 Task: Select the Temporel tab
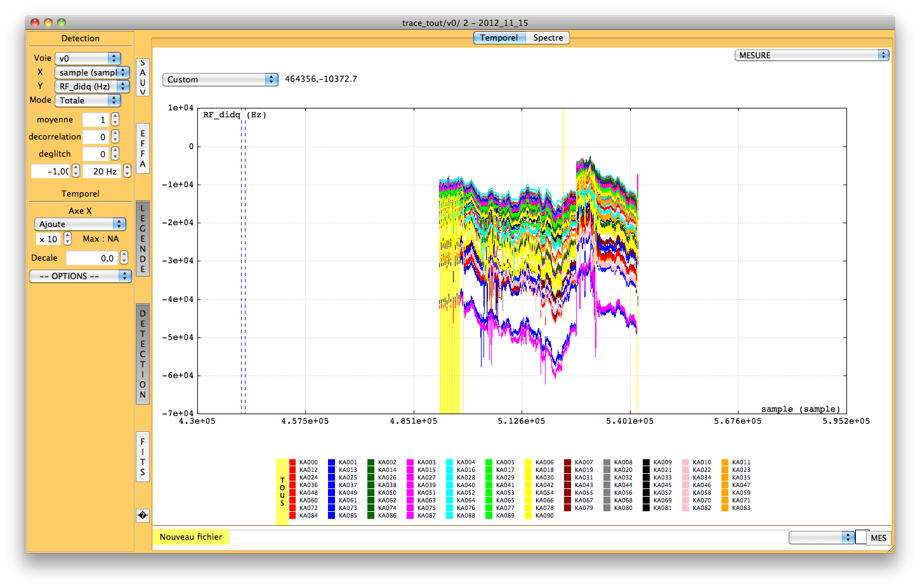[499, 38]
